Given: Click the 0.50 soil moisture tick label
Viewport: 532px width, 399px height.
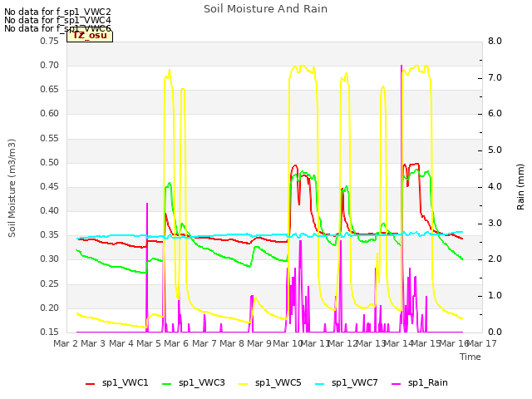Looking at the screenshot, I should tap(49, 163).
